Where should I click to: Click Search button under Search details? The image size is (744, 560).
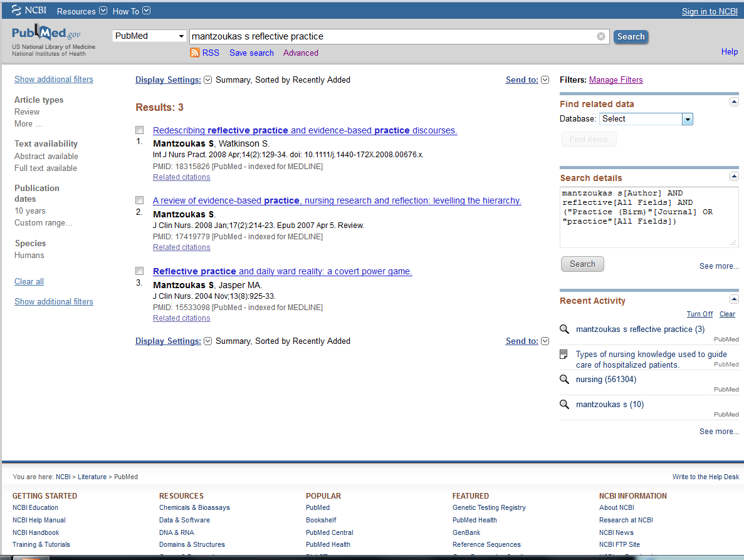click(582, 264)
